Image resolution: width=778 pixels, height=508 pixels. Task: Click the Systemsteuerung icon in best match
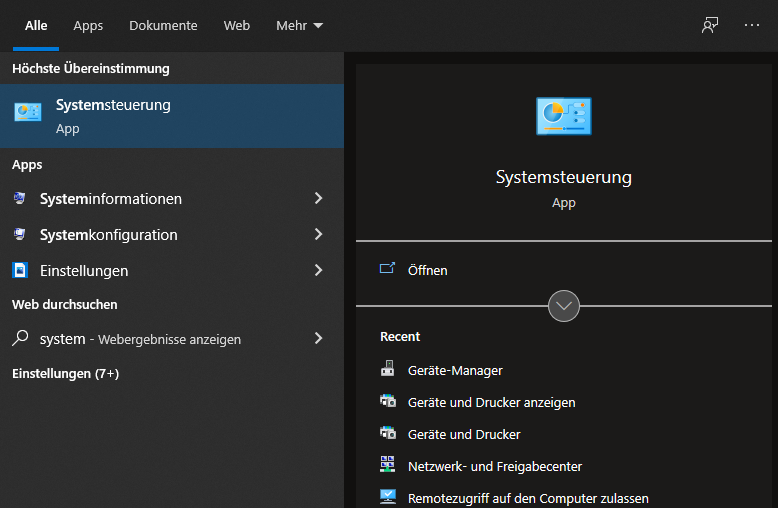(x=28, y=112)
